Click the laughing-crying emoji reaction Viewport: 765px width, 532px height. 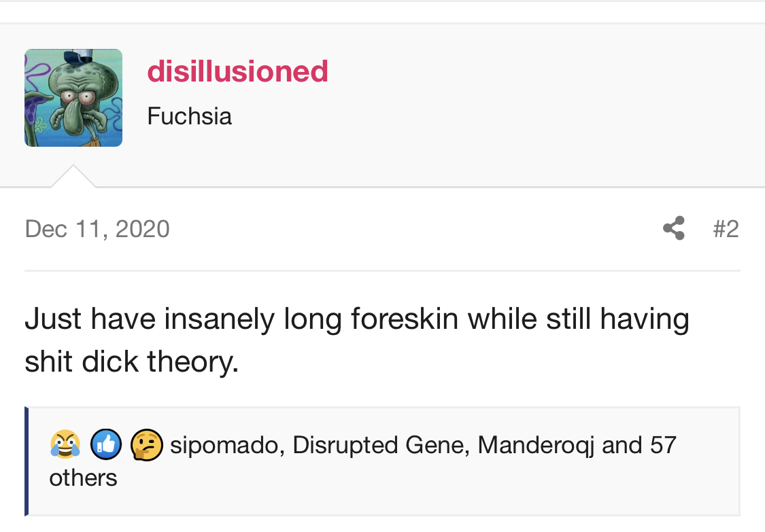(65, 445)
